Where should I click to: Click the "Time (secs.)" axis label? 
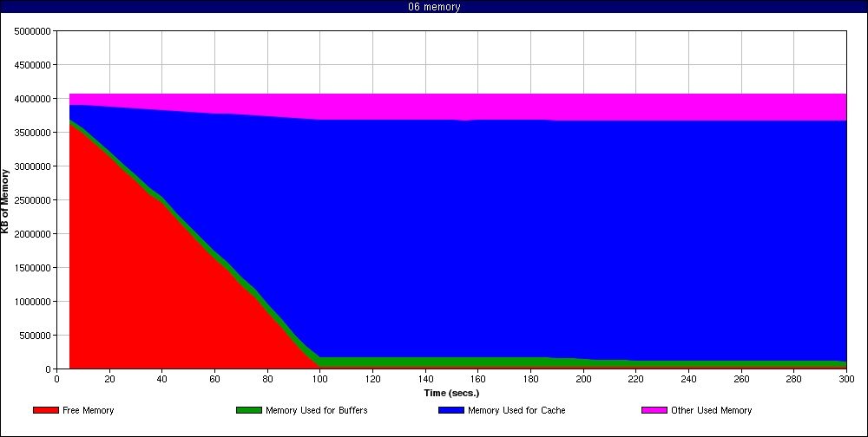click(x=451, y=394)
